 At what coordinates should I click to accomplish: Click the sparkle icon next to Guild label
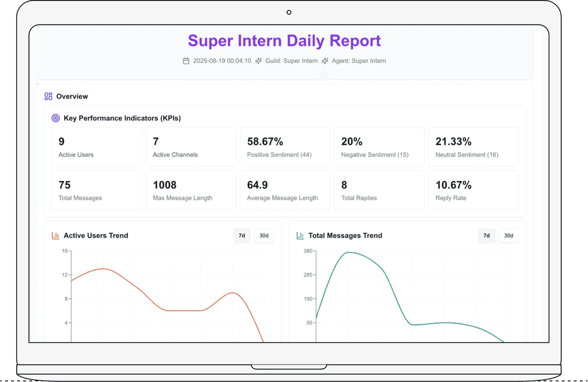click(258, 60)
